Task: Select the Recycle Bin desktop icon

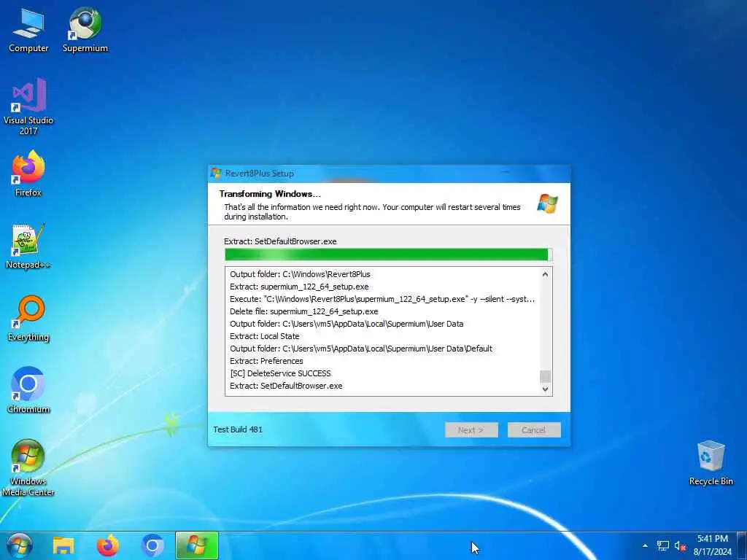Action: click(711, 463)
